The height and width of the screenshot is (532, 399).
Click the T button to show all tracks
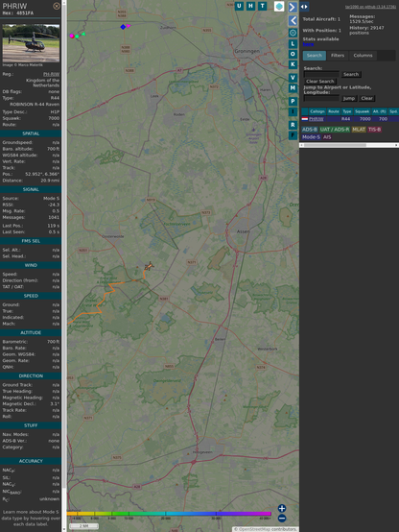coord(262,6)
